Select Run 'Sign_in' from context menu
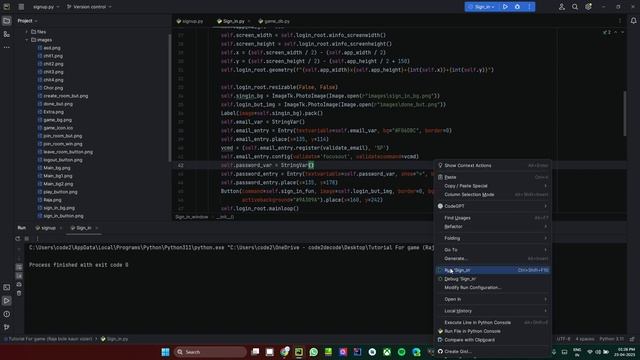Viewport: 640px width, 360px height. [x=493, y=270]
